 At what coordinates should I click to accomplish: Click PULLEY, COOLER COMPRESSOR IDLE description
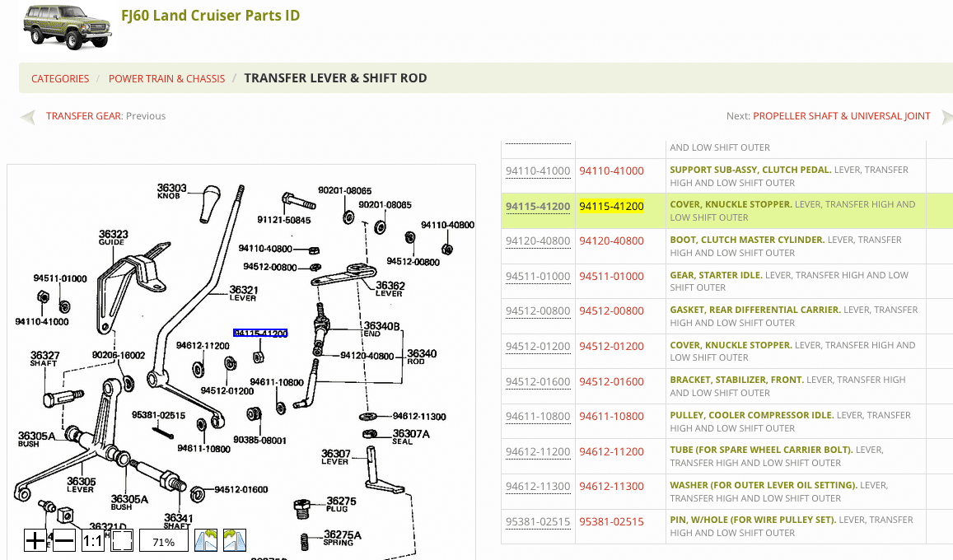[x=751, y=415]
